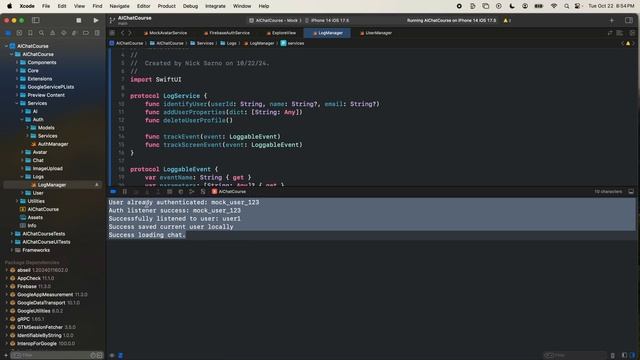Screen dimensions: 640x360
Task: Pause program execution in debug bar
Action: point(125,191)
